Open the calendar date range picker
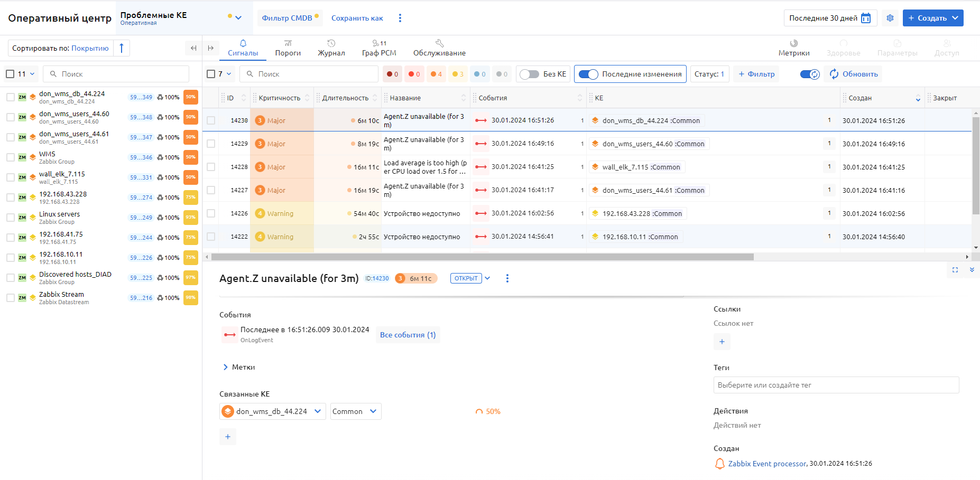Image resolution: width=980 pixels, height=480 pixels. [866, 18]
